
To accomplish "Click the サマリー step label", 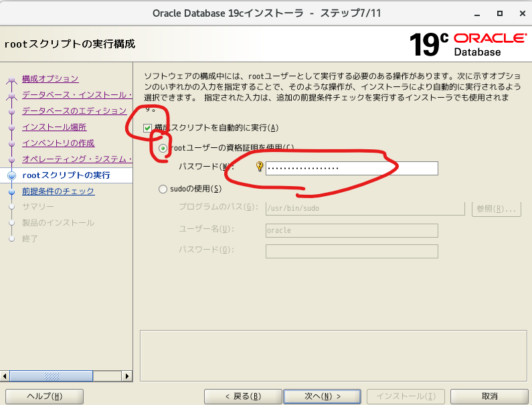I will click(38, 207).
